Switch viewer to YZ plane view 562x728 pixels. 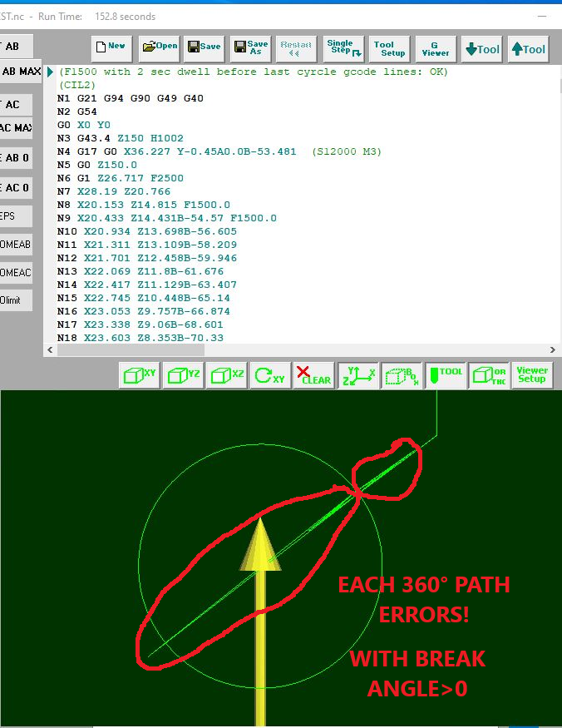pos(184,375)
